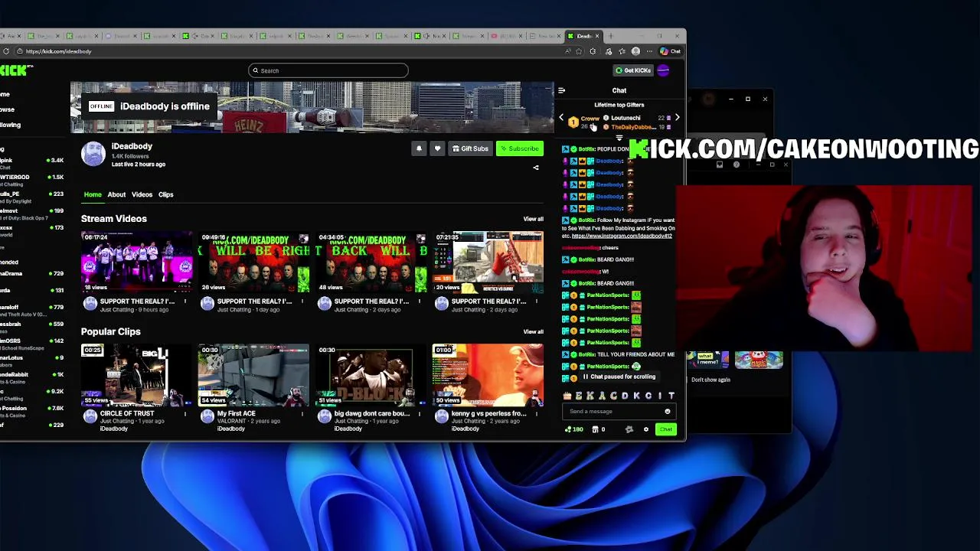Click View all beside Stream Videos

534,219
